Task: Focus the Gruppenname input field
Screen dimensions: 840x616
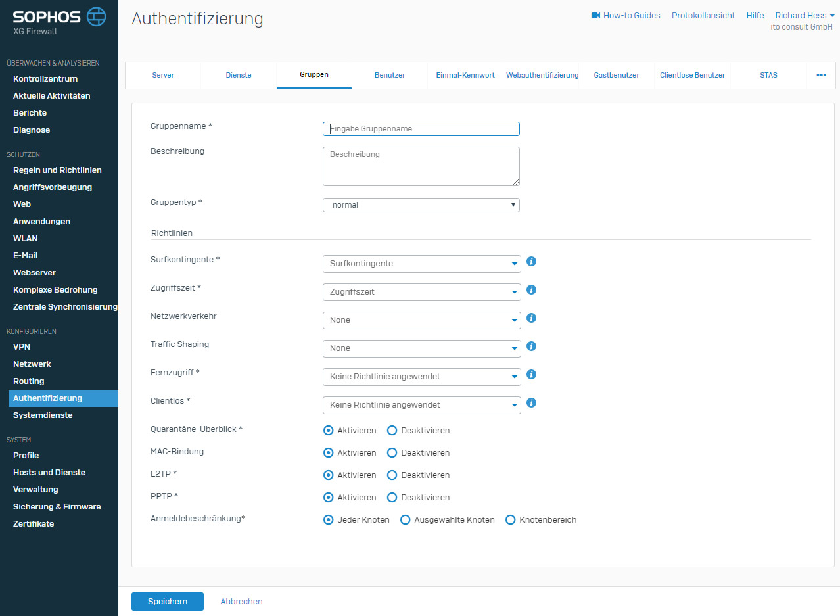Action: point(421,129)
